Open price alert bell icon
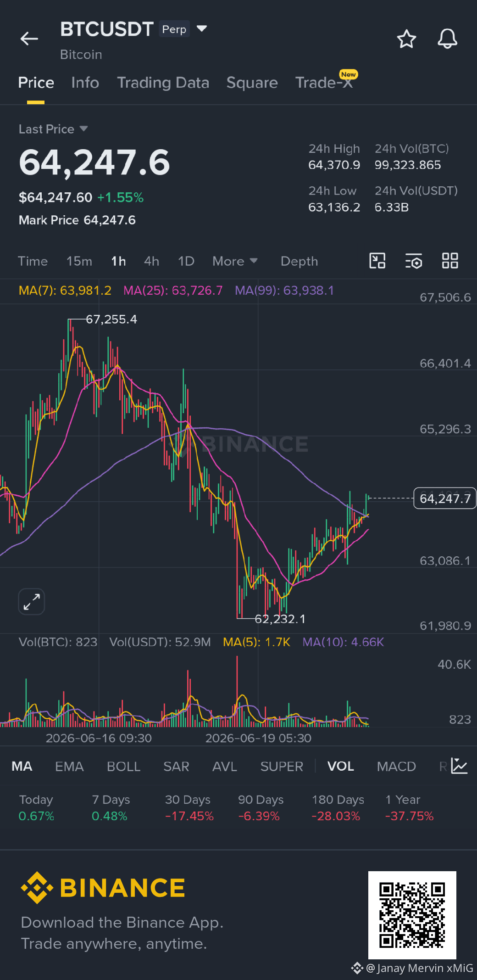Screen dimensions: 477x980 (447, 39)
